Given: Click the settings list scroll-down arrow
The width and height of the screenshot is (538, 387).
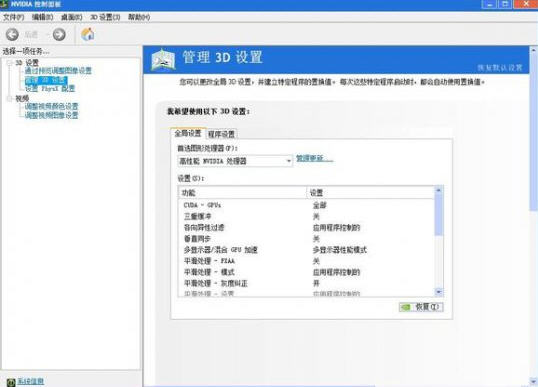Looking at the screenshot, I should pyautogui.click(x=439, y=292).
